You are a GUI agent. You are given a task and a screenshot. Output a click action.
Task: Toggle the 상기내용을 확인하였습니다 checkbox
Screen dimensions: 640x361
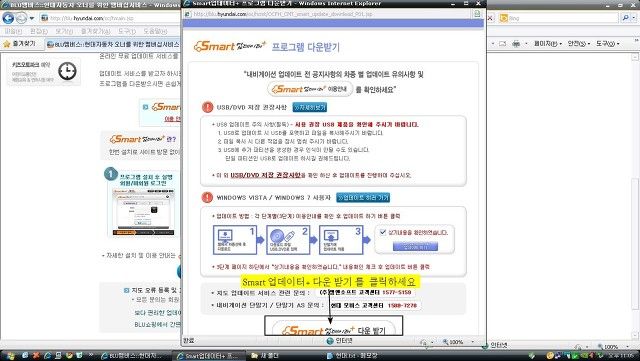[382, 232]
